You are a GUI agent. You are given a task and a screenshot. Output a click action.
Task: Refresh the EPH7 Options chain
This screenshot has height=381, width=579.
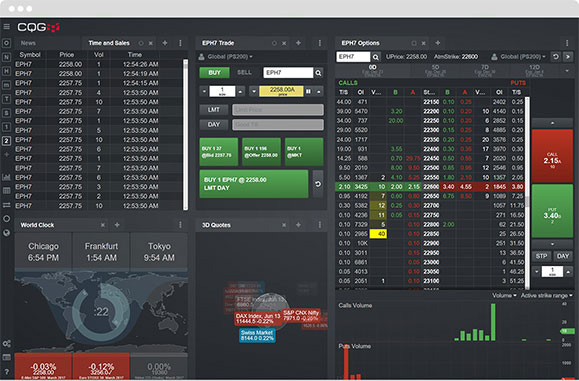click(556, 57)
